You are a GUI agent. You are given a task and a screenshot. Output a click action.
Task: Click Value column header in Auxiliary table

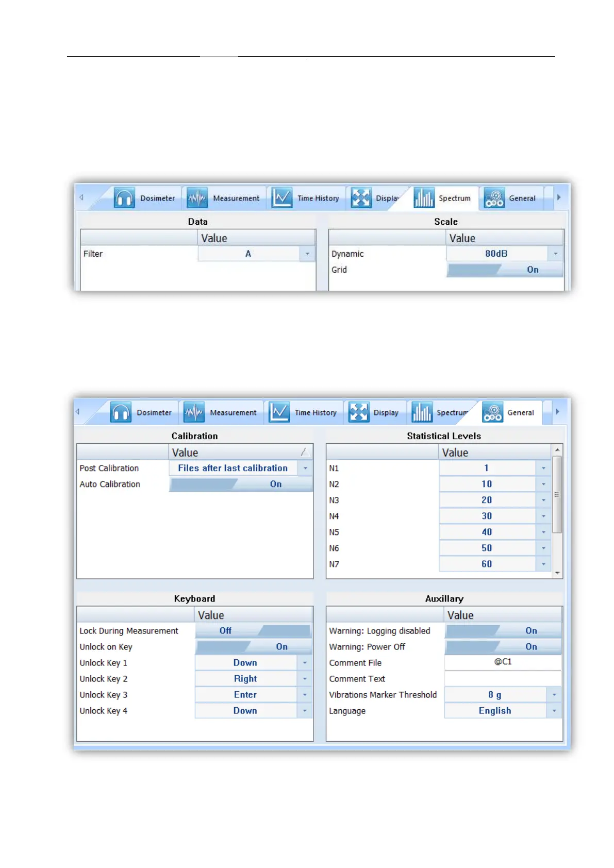(x=503, y=615)
